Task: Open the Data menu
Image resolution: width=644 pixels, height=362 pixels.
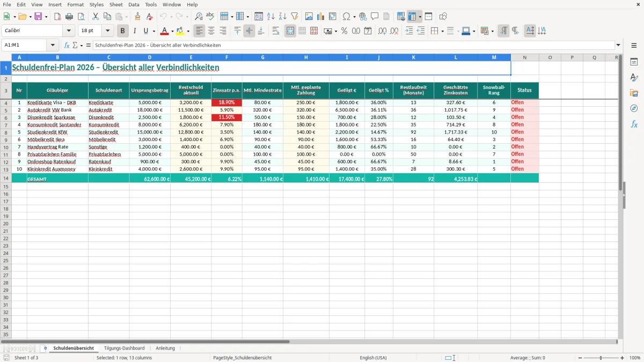Action: (134, 4)
